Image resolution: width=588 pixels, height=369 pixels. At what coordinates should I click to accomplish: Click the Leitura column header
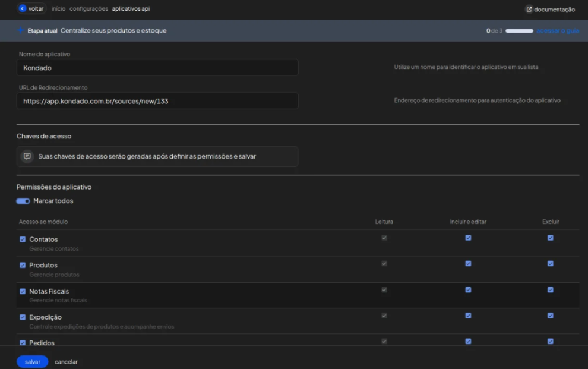[x=384, y=222]
